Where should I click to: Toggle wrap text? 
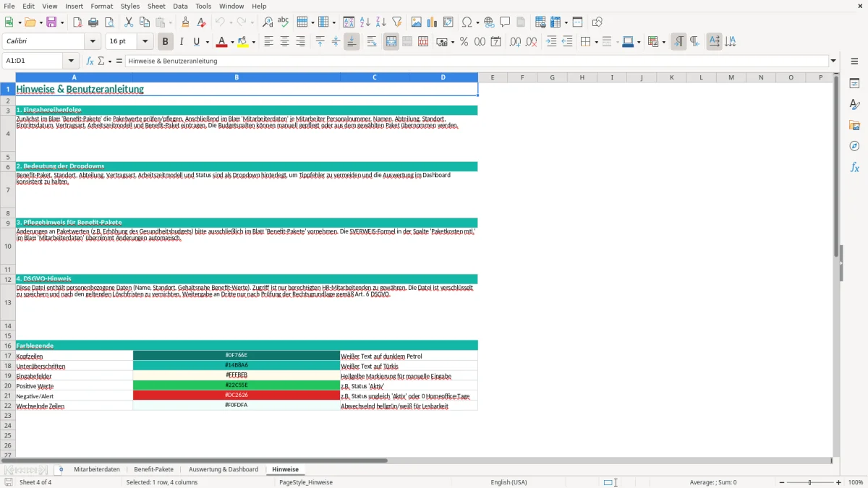click(372, 42)
